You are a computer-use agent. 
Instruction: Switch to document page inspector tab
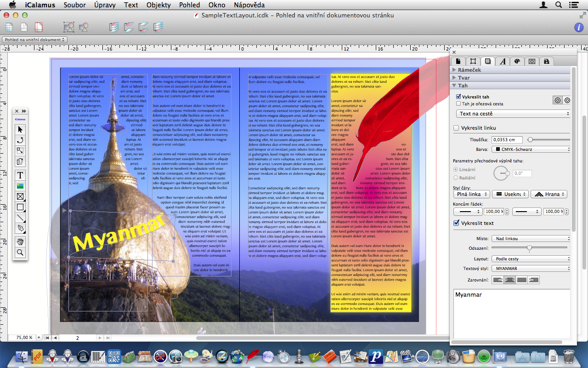[x=458, y=61]
